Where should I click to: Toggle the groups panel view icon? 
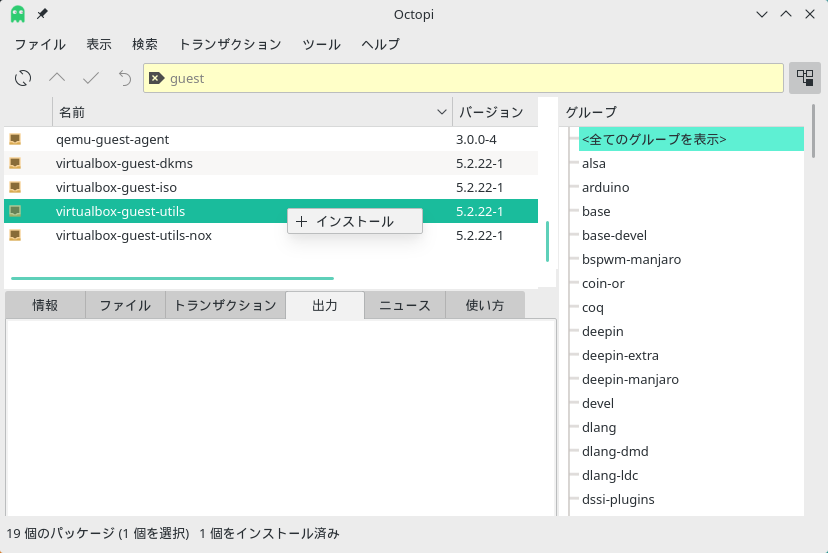pyautogui.click(x=805, y=78)
